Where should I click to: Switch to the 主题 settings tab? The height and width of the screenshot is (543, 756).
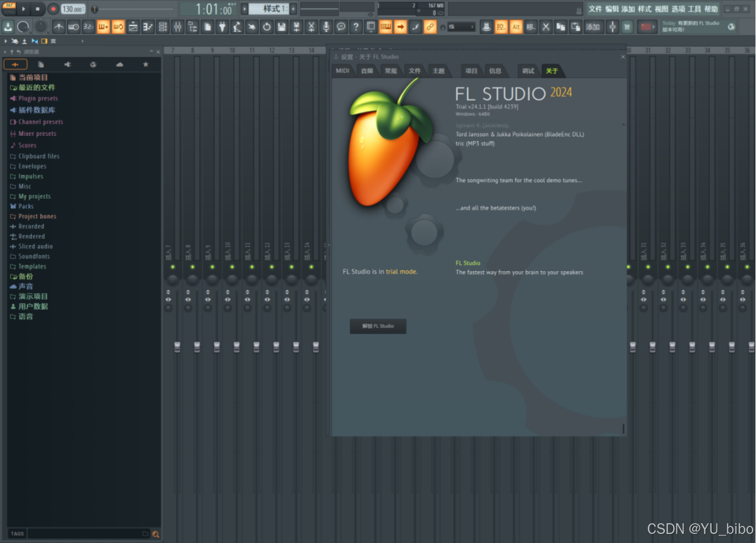pos(439,71)
